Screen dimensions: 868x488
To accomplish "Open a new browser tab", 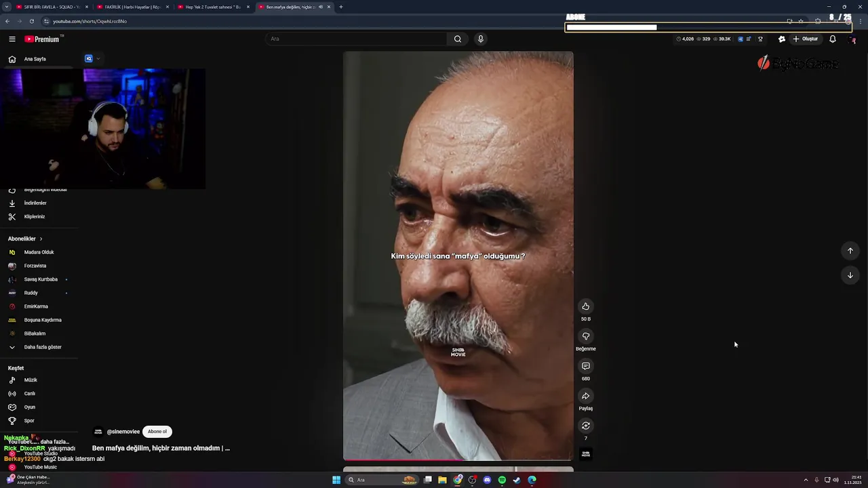I will [x=341, y=7].
